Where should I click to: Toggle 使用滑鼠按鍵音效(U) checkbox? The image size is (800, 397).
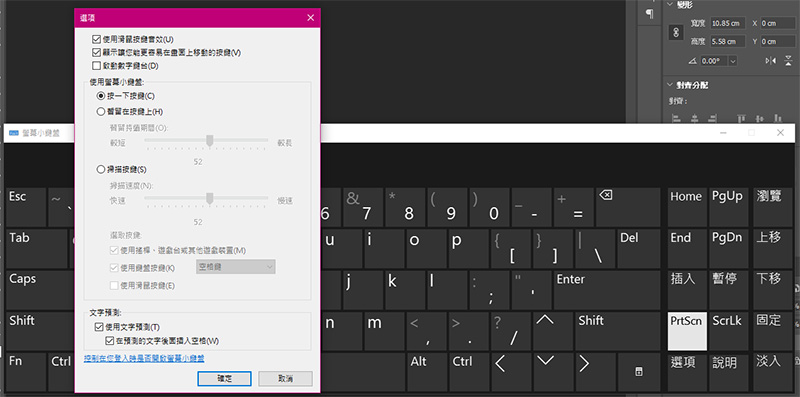(x=96, y=39)
